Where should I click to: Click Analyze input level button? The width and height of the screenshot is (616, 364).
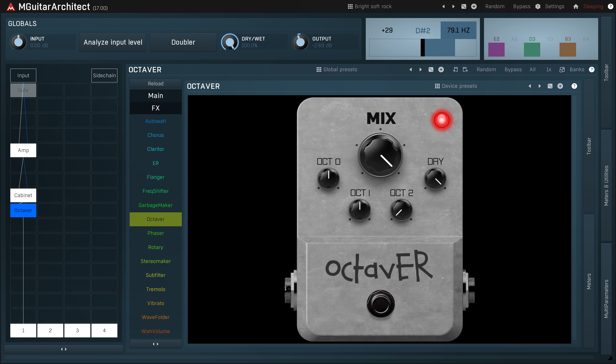(113, 42)
